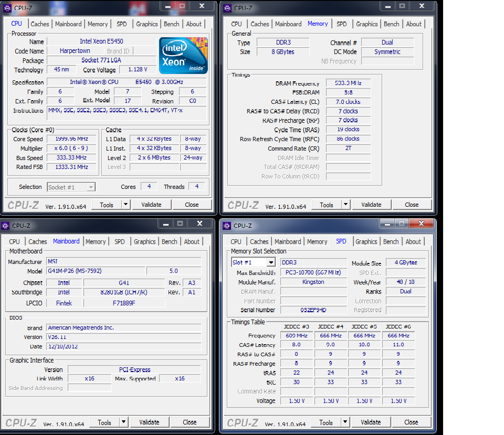Screen dimensions: 504x435
Task: Click the 1.128 V core voltage value
Action: coord(138,69)
